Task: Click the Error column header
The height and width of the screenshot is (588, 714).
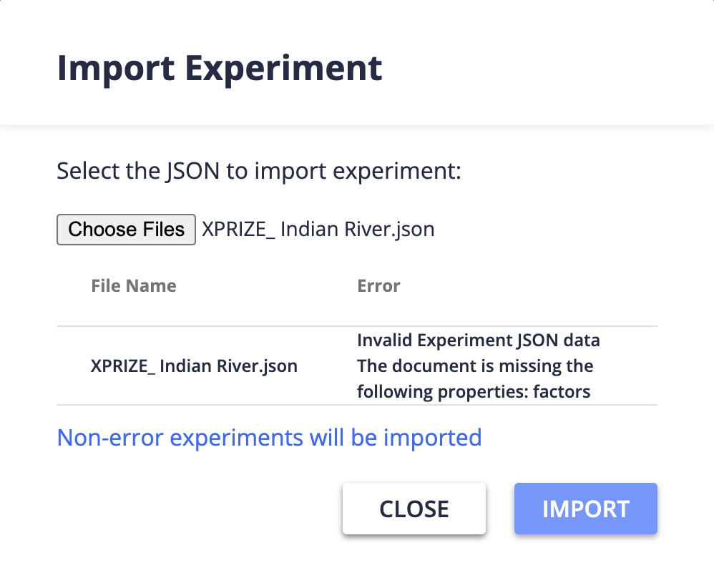Action: pyautogui.click(x=378, y=285)
